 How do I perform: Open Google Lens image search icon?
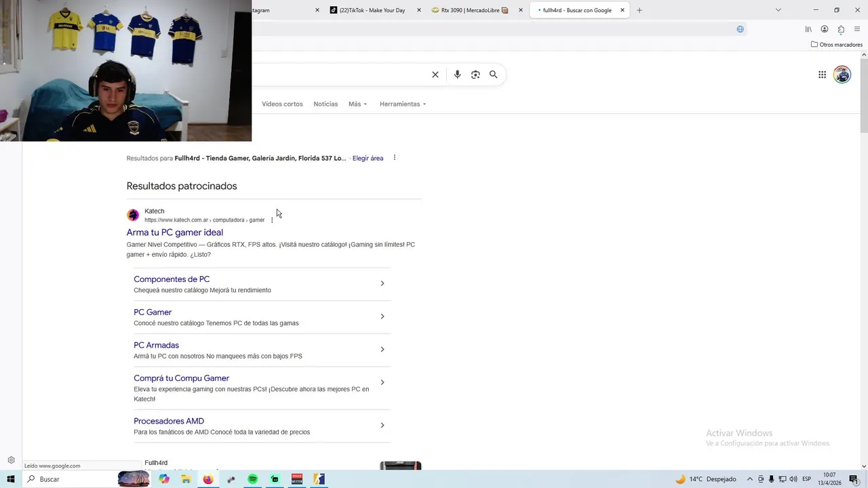click(x=475, y=75)
